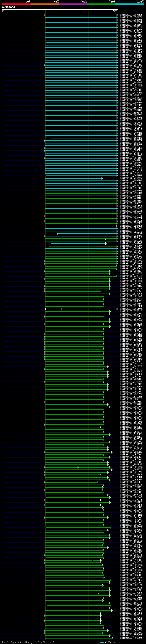Open hit UniRef100_Q38934

pyautogui.click(x=131, y=22)
